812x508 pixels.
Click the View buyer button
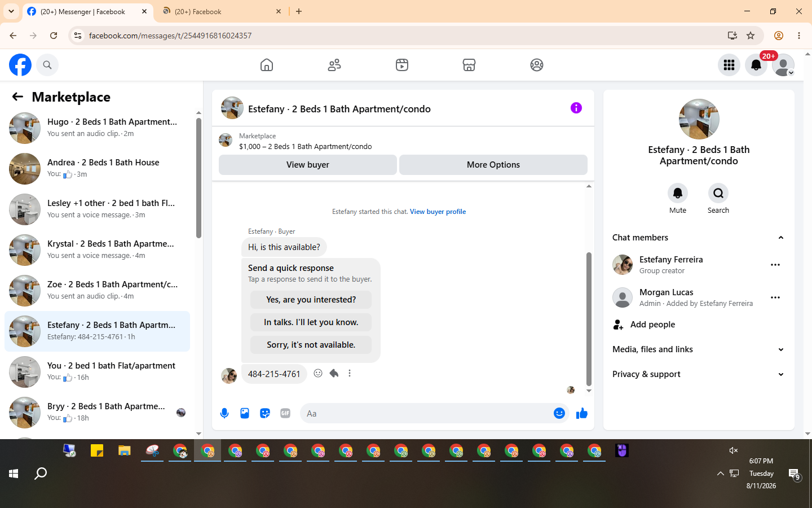click(x=308, y=165)
